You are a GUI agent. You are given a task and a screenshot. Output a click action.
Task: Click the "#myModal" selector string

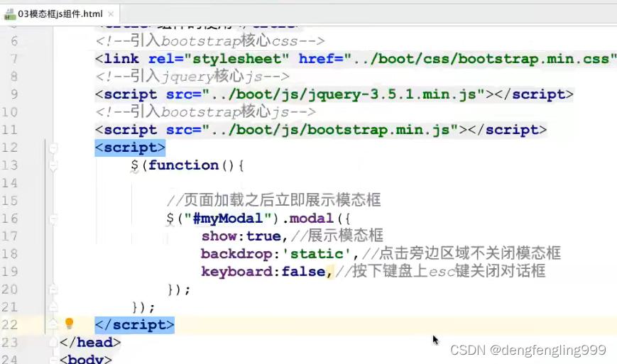coord(228,219)
